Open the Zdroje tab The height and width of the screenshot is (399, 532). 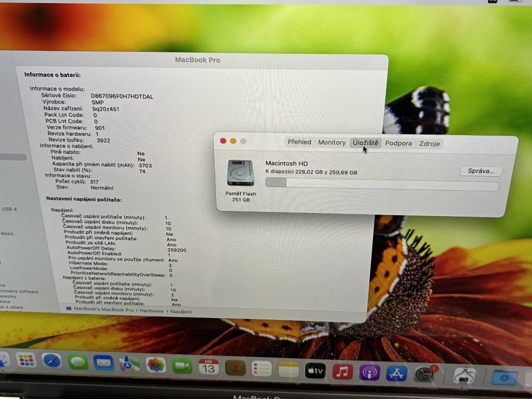429,144
